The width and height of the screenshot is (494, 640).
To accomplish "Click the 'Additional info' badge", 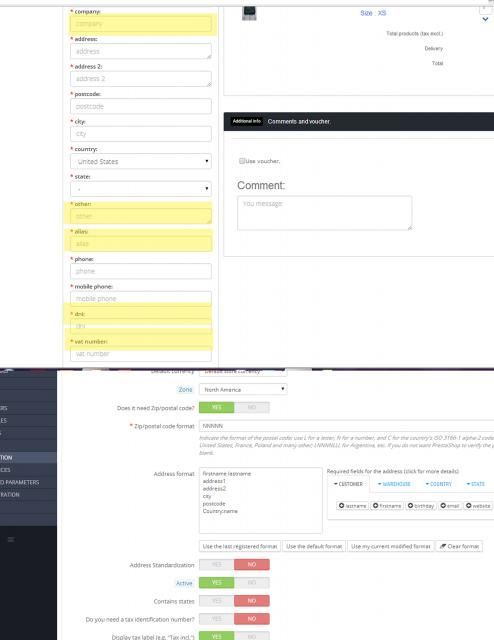I will click(x=247, y=121).
